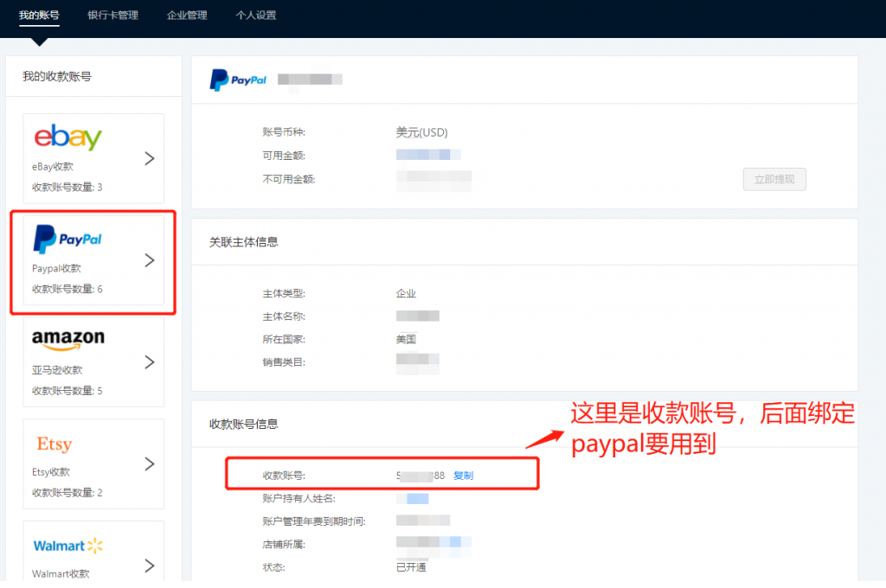This screenshot has height=588, width=886.
Task: Click Etsy 收款账号数量: 2 text
Action: click(x=67, y=492)
